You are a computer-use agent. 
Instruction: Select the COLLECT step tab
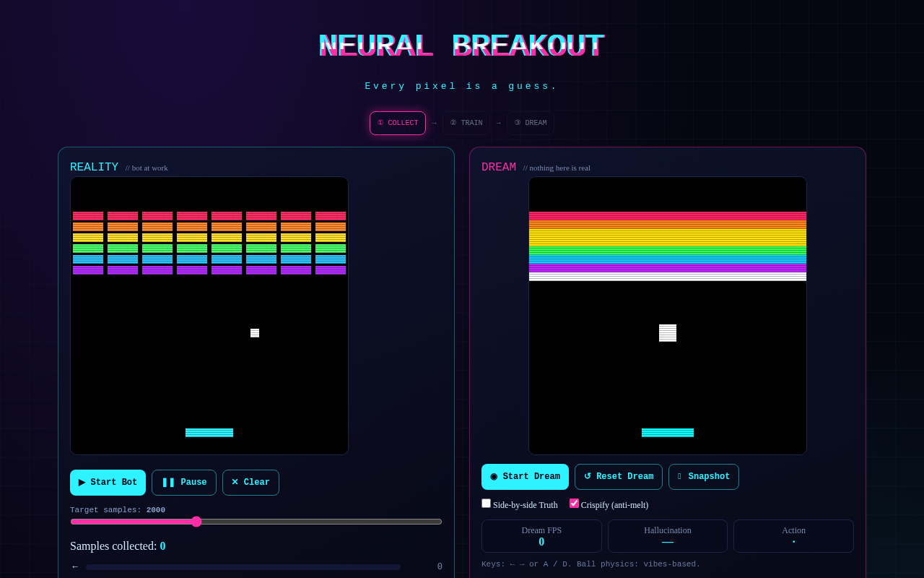click(x=398, y=123)
